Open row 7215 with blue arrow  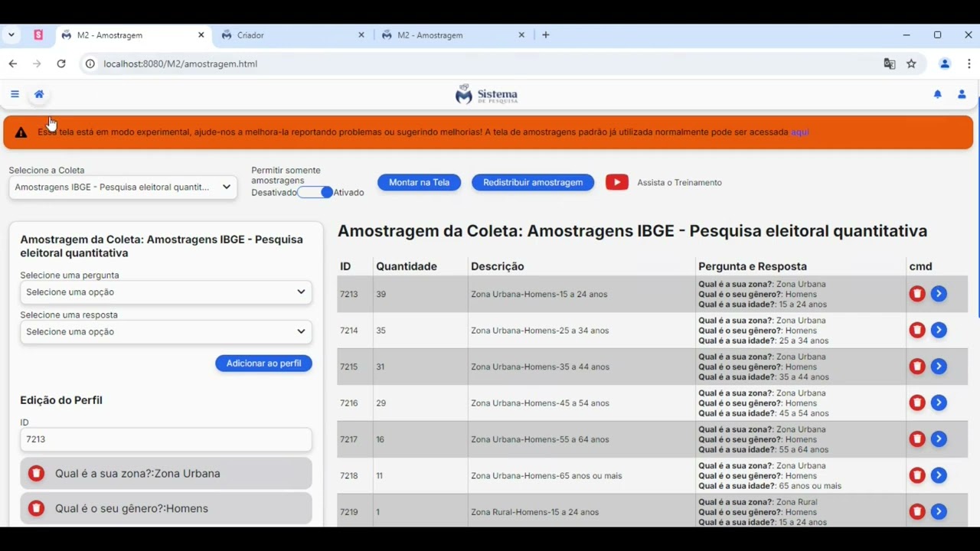coord(939,367)
